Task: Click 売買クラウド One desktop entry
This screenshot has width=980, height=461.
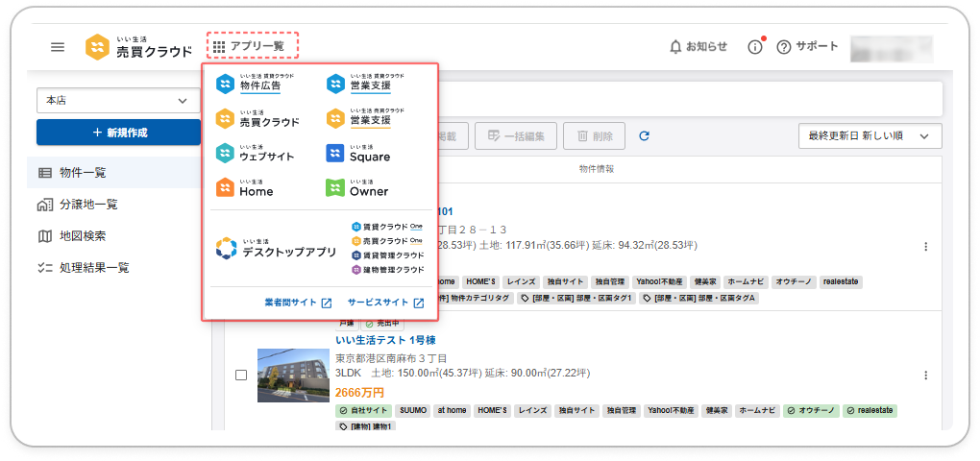Action: click(387, 241)
